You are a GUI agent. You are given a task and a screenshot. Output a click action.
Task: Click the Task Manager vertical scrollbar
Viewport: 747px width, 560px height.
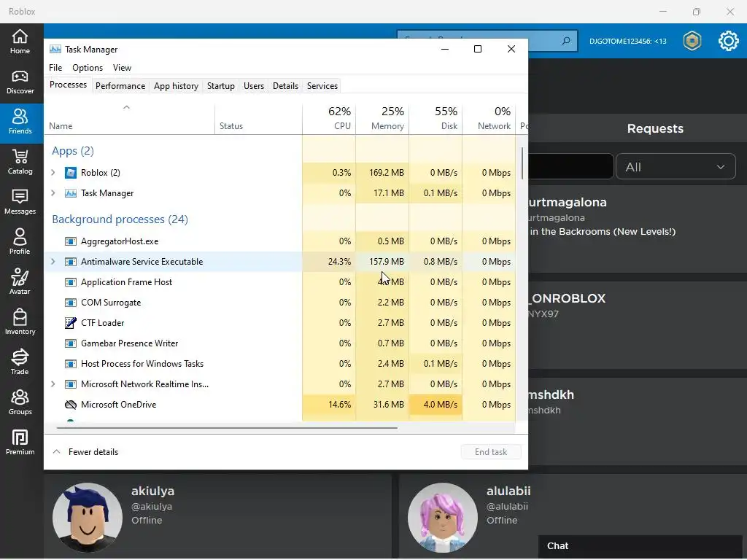pos(522,163)
